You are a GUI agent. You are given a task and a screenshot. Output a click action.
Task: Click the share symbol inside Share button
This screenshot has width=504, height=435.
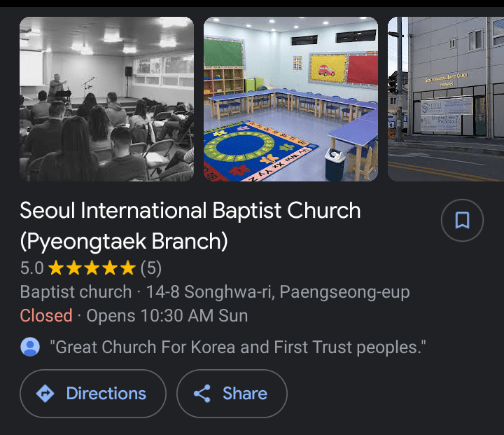202,394
